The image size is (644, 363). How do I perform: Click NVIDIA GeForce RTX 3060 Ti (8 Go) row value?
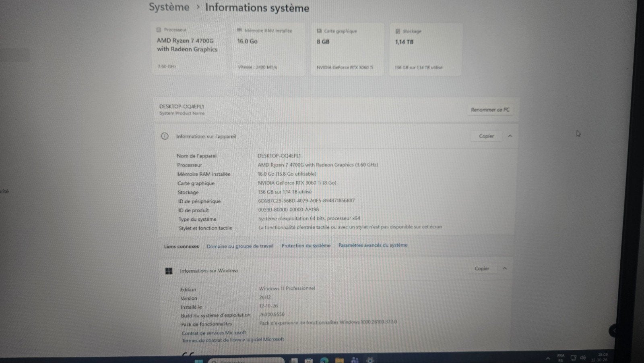[297, 183]
